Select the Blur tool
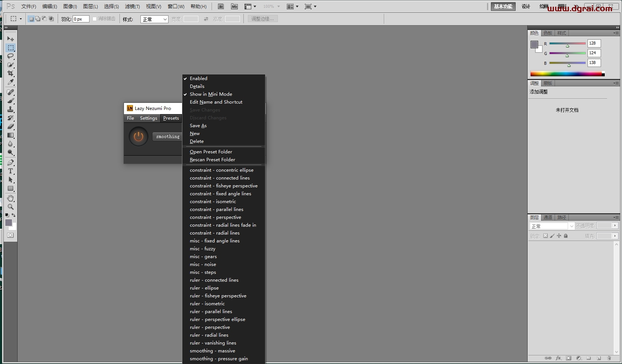This screenshot has width=622, height=364. click(10, 144)
